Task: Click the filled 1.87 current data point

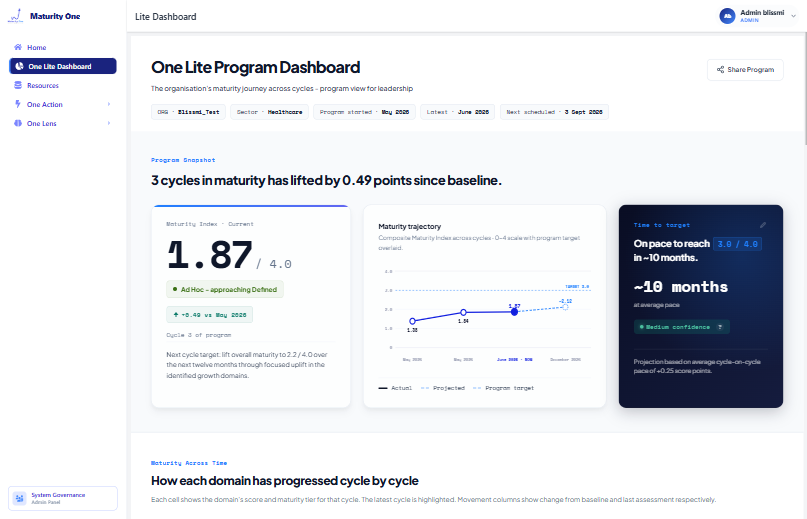Action: pyautogui.click(x=514, y=312)
